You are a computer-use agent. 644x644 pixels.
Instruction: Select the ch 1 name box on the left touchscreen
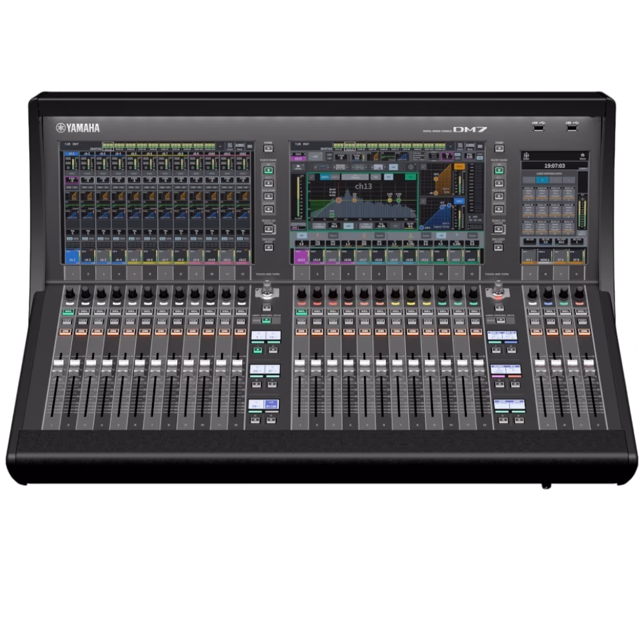coord(71,257)
